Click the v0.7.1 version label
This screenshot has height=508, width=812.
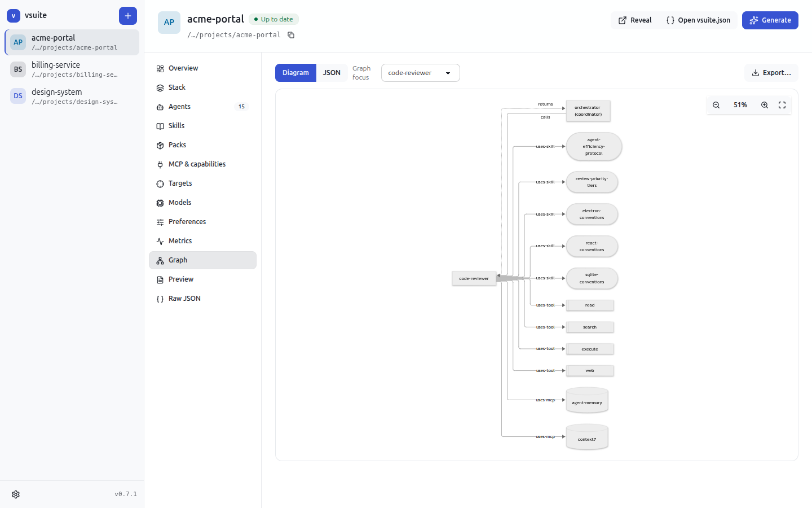(126, 494)
